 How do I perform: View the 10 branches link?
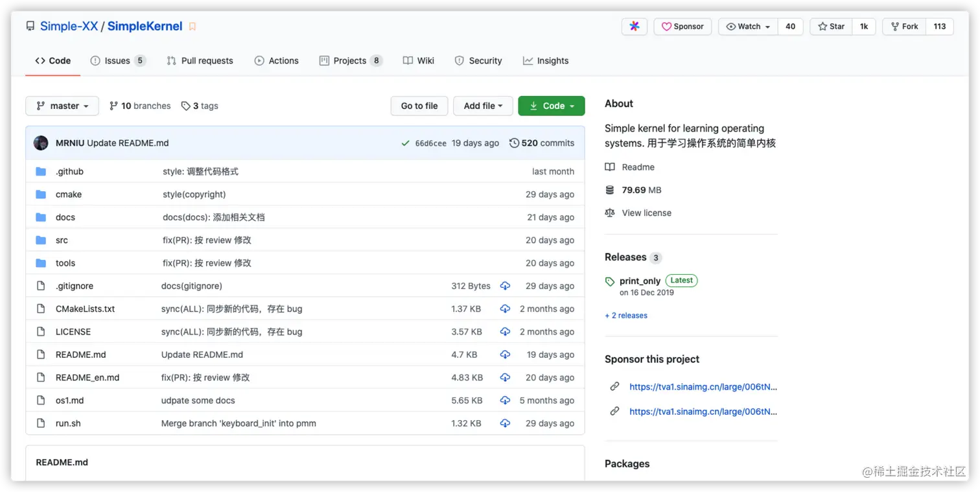pyautogui.click(x=140, y=106)
